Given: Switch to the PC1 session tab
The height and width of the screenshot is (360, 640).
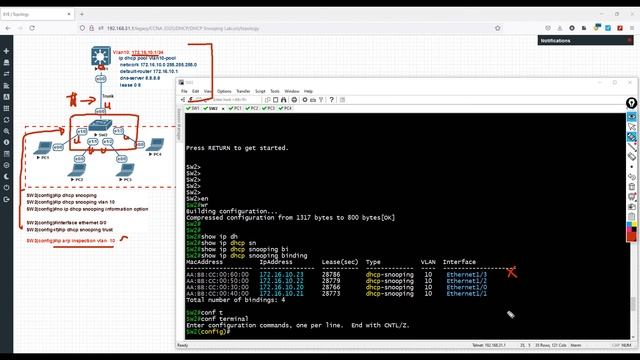Looking at the screenshot, I should [235, 109].
